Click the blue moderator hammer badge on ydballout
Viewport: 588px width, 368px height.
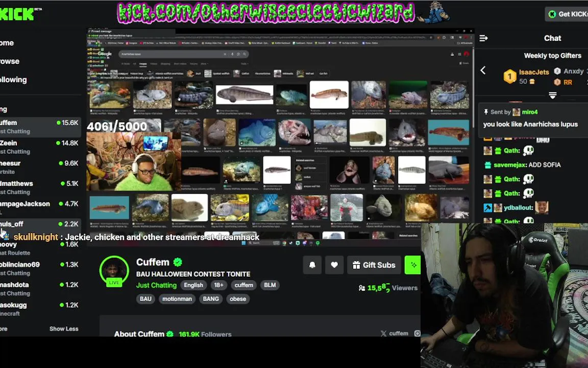pos(487,208)
